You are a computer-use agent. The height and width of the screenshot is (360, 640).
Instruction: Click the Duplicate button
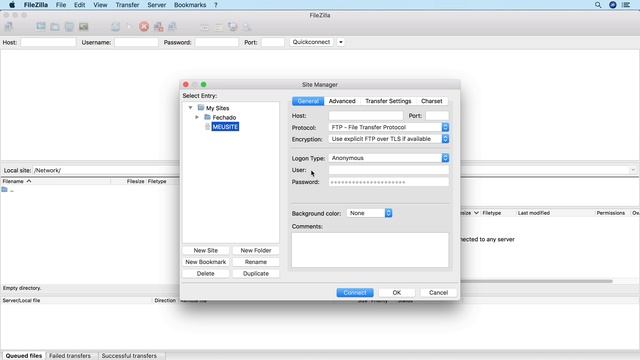pos(256,273)
